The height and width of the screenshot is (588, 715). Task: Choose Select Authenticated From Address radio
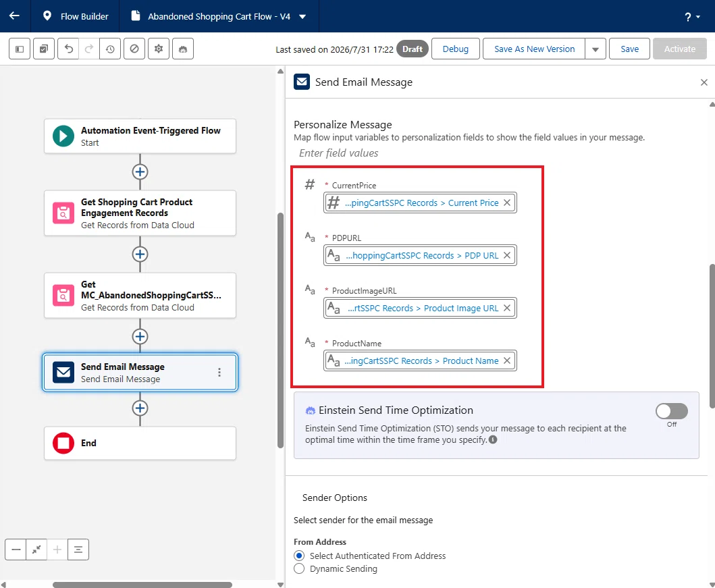point(299,556)
